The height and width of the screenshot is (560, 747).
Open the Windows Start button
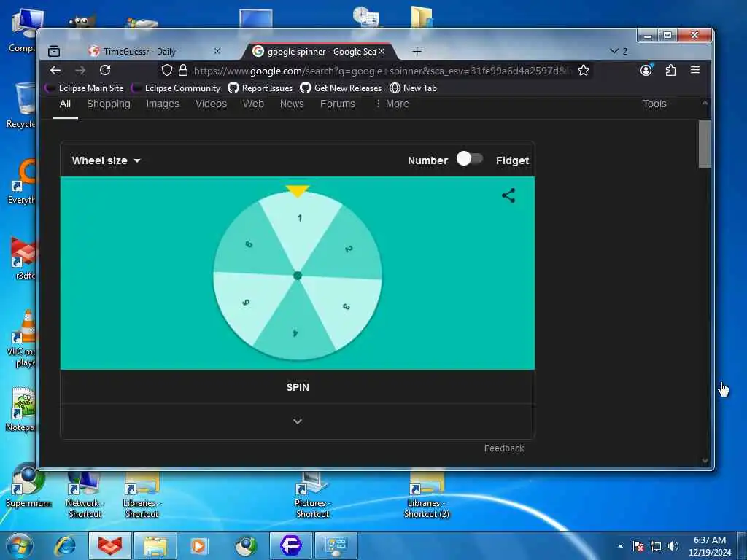(20, 545)
